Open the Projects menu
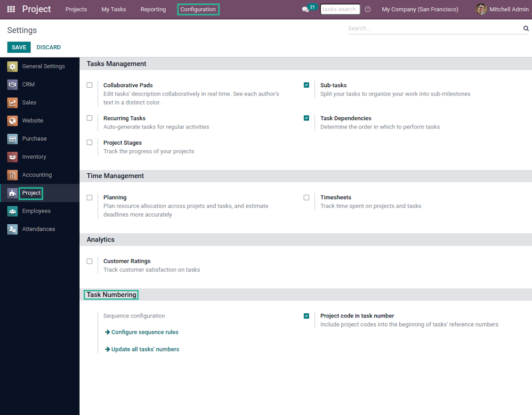Viewport: 532px width, 415px height. (76, 9)
